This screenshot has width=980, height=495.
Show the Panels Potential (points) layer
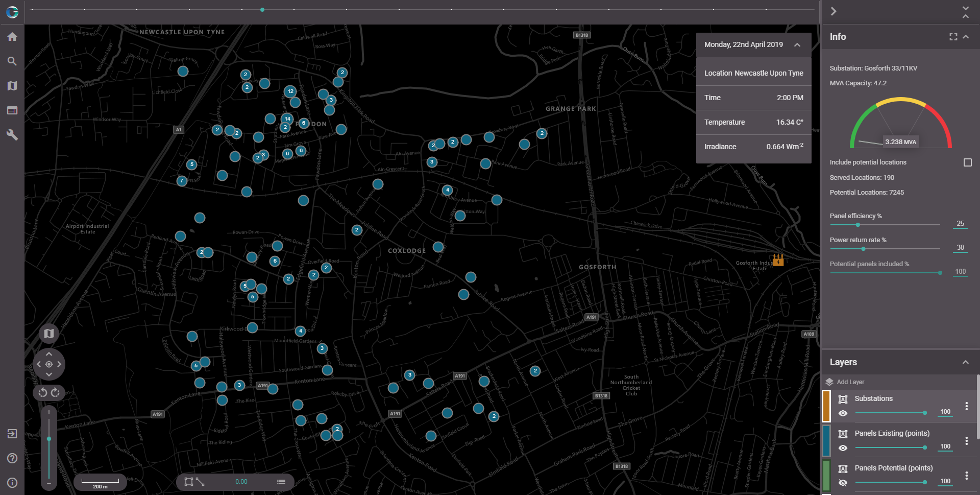[x=843, y=483]
